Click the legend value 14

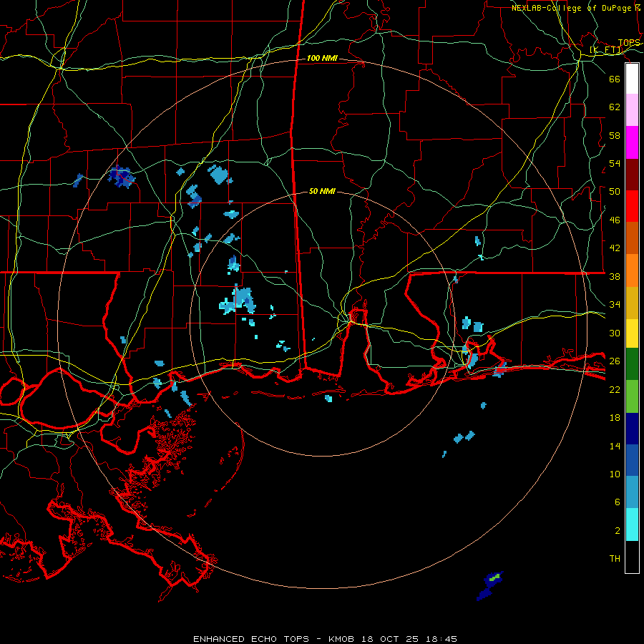tap(615, 446)
